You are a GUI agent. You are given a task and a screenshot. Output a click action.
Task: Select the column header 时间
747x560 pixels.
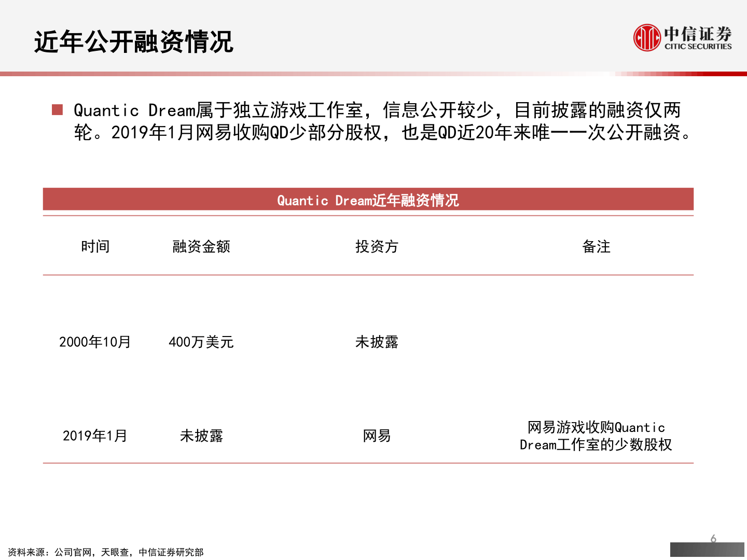pos(95,246)
